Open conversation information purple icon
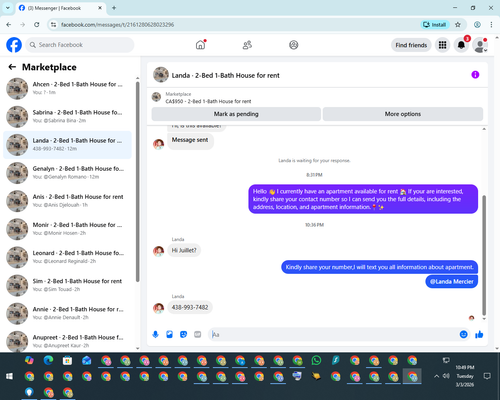Screen dimensions: 500x400 click(475, 75)
